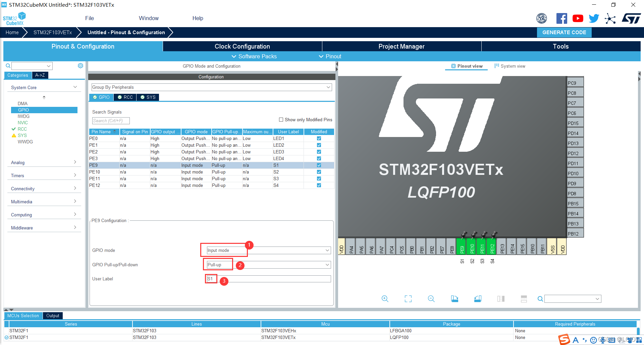644x345 pixels.
Task: Click the User Label input field
Action: [x=269, y=279]
